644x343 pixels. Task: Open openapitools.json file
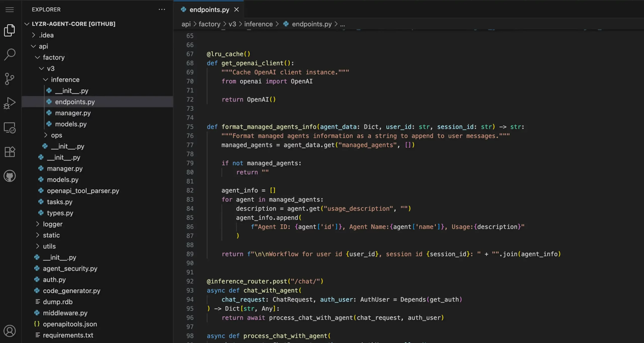70,324
